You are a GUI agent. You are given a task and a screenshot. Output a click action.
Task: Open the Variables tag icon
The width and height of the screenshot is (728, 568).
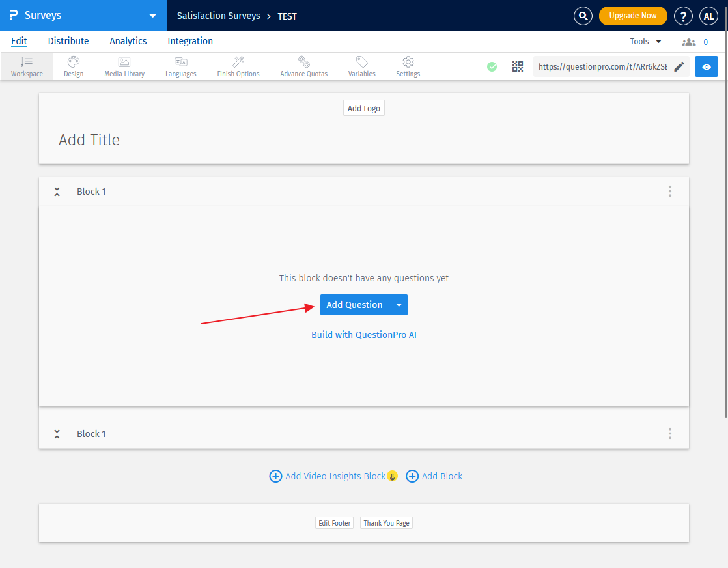coord(361,62)
